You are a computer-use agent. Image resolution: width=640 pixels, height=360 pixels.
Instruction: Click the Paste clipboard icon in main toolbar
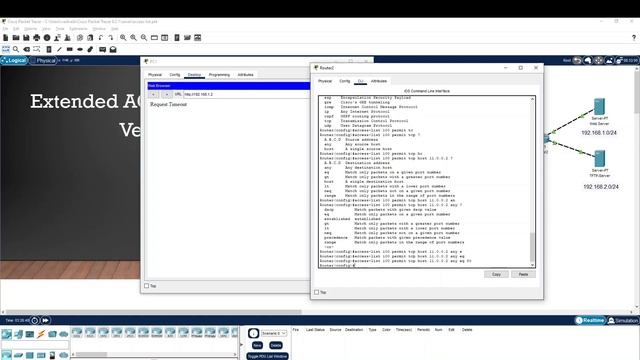coord(90,38)
